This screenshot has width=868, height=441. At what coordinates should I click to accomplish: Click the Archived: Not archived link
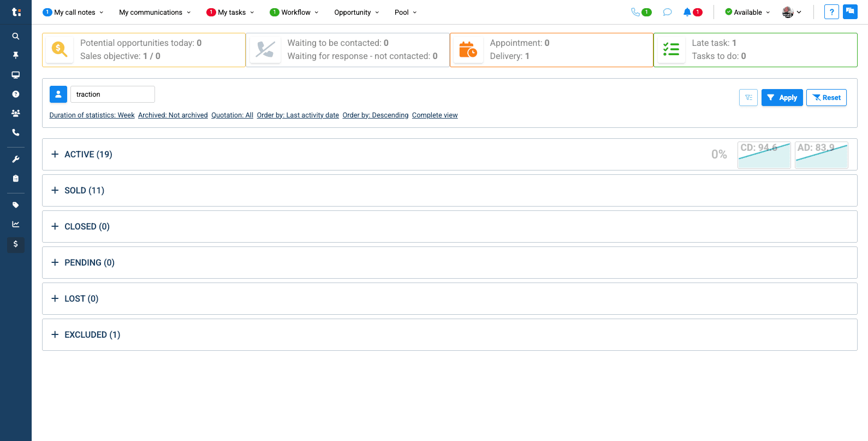[x=173, y=115]
